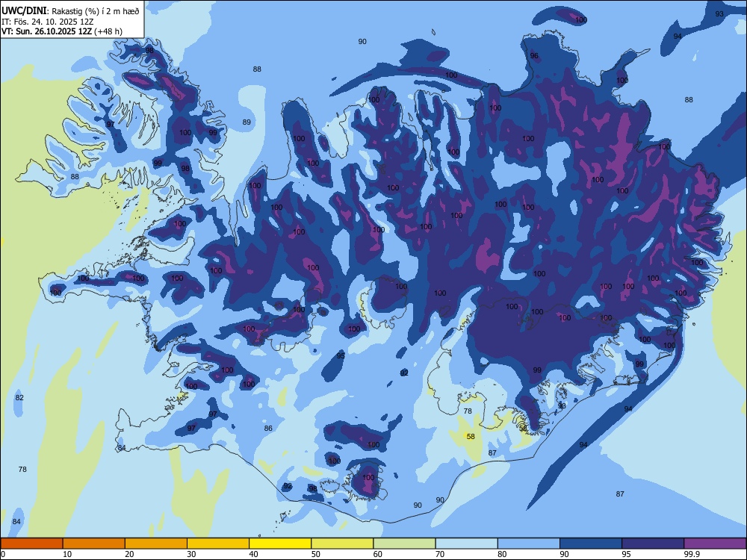The width and height of the screenshot is (747, 560).
Task: Click the title text 'UWC/DINI: Rakastig (%) í 2 m hæð'
Action: tap(70, 11)
